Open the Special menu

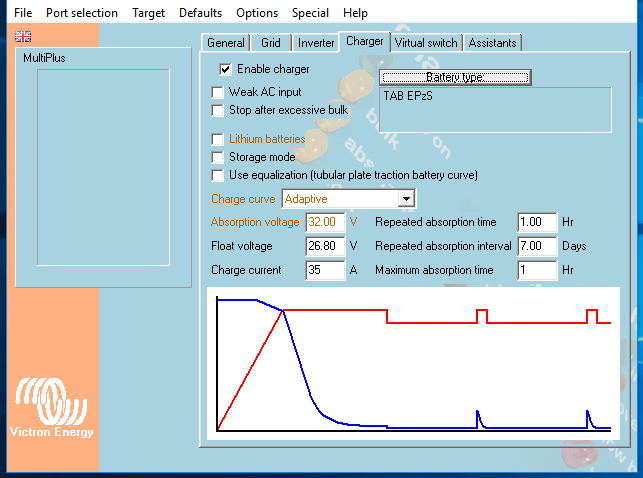(x=310, y=13)
